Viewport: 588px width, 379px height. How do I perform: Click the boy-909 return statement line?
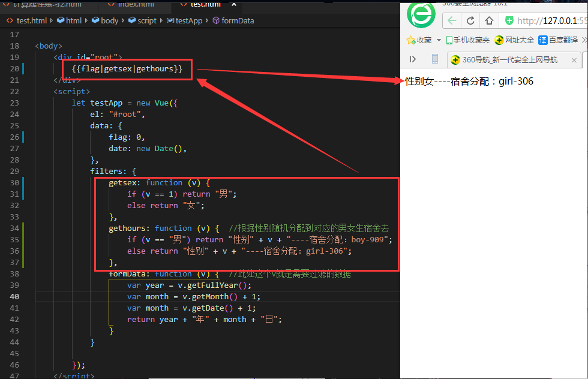coord(259,239)
